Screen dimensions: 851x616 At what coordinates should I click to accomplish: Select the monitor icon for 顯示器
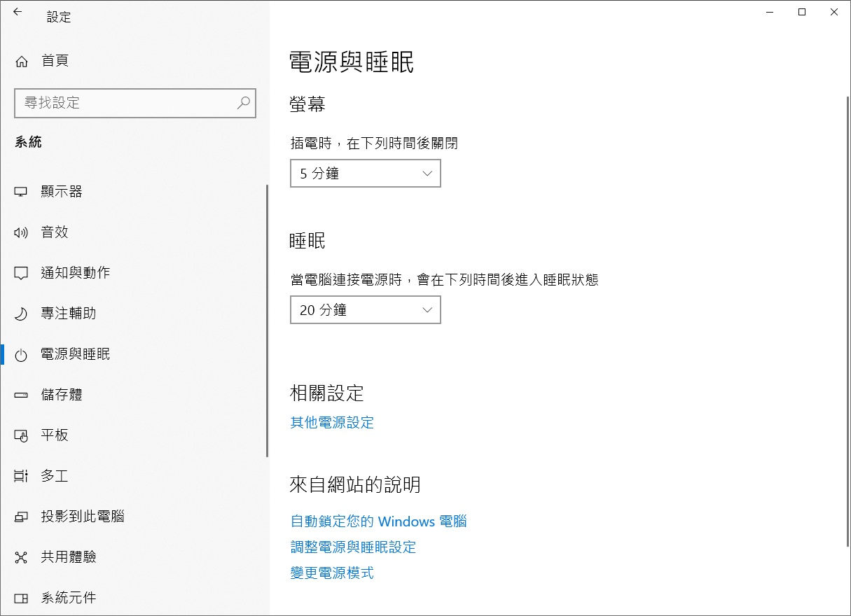(21, 192)
